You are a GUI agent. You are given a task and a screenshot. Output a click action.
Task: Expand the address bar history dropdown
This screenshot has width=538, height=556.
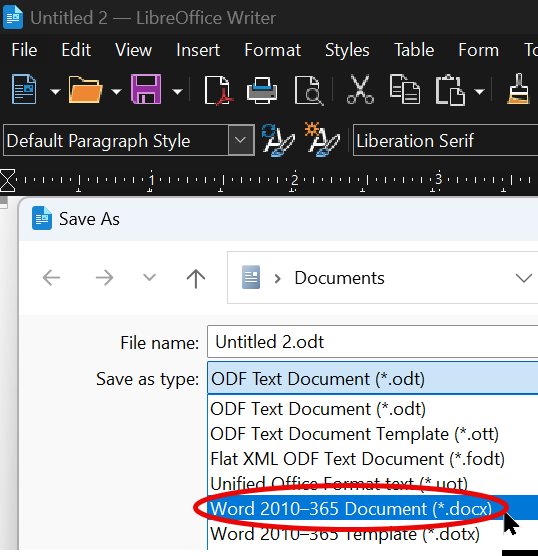pos(523,278)
